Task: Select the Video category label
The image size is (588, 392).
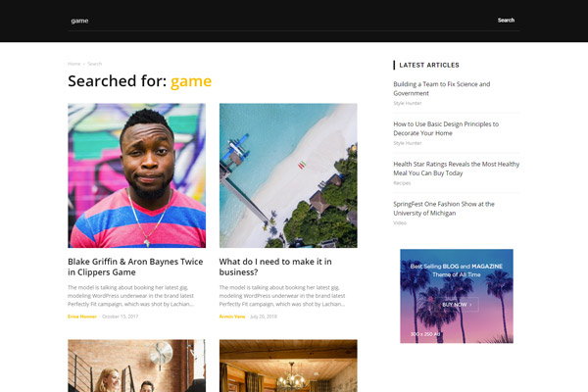Action: (400, 222)
